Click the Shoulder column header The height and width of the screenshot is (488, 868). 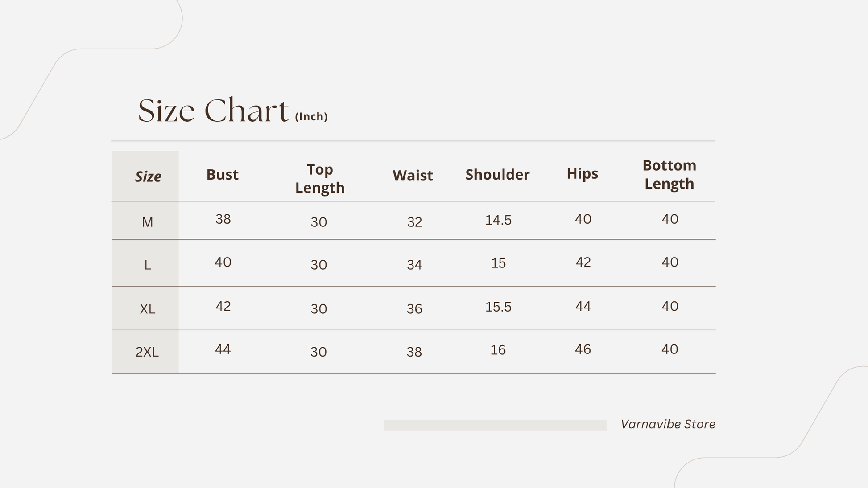click(x=497, y=174)
